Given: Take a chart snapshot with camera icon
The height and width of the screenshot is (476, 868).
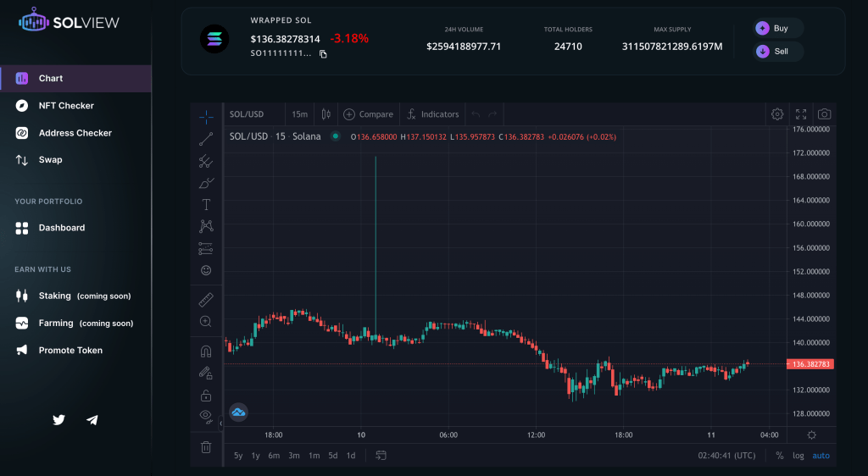Looking at the screenshot, I should click(824, 114).
